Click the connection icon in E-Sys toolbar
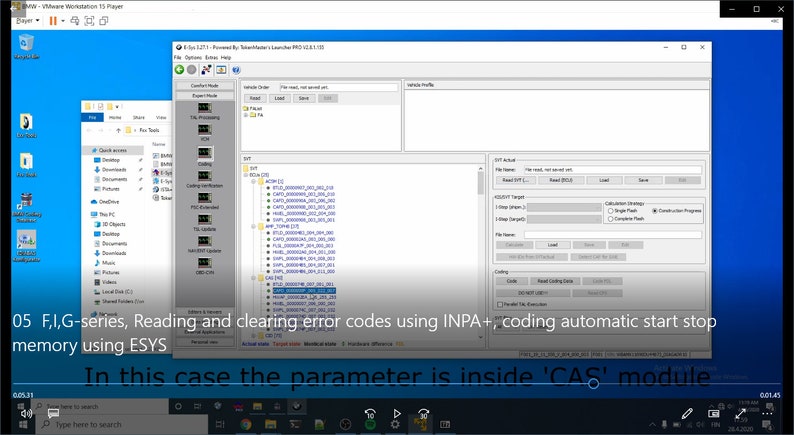 click(x=206, y=70)
